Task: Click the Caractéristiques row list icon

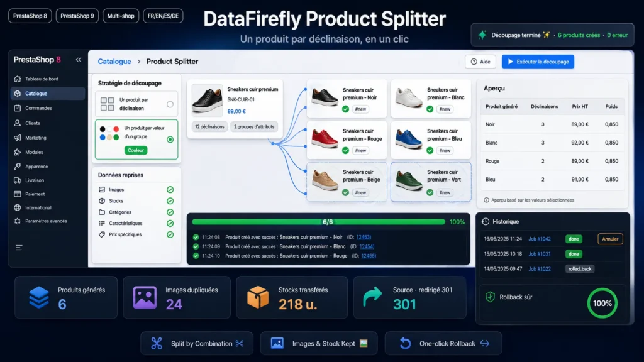Action: tap(102, 223)
